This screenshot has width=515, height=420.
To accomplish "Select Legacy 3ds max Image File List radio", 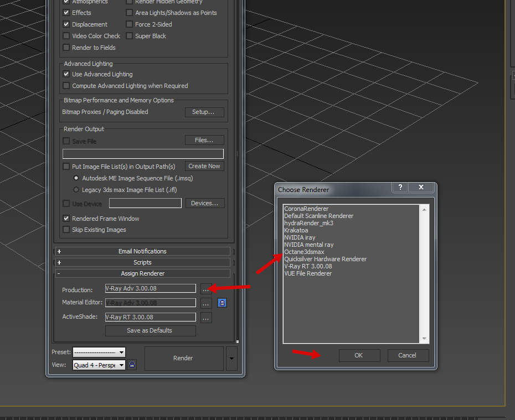I will 76,189.
